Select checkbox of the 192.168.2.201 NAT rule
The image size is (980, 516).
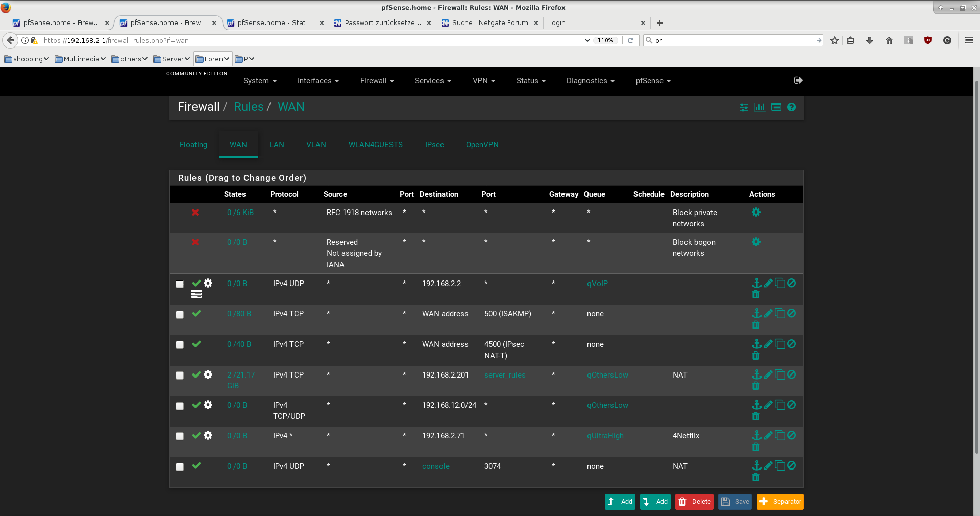[x=180, y=376]
